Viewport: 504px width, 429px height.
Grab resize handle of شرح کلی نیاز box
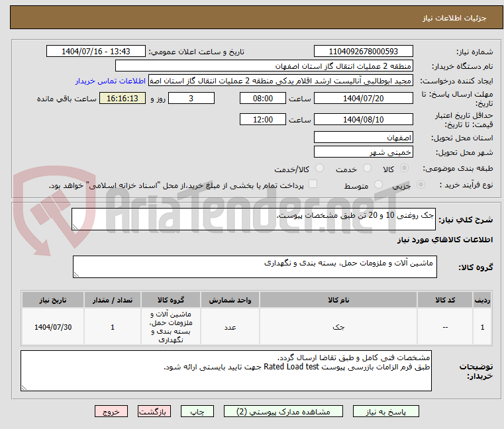(76, 227)
